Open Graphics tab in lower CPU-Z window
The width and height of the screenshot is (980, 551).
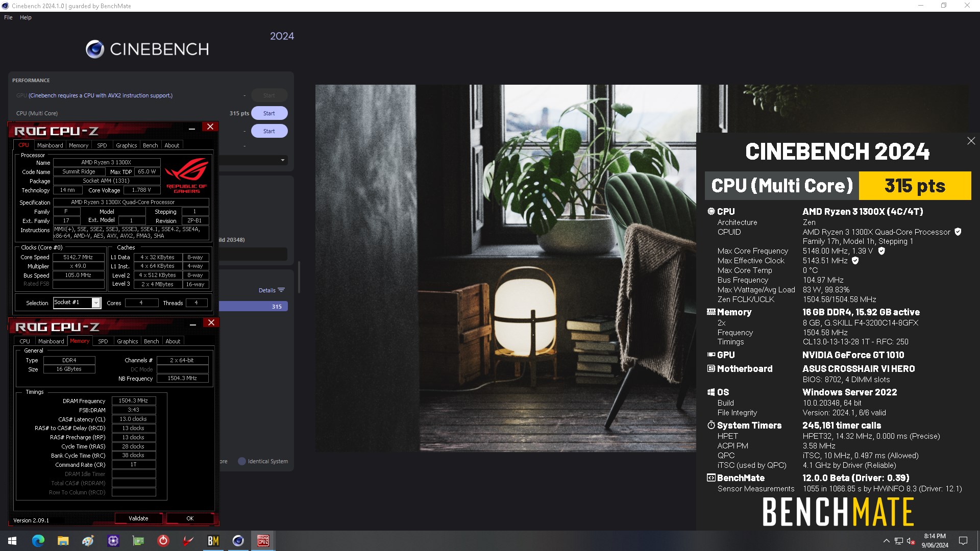click(127, 341)
